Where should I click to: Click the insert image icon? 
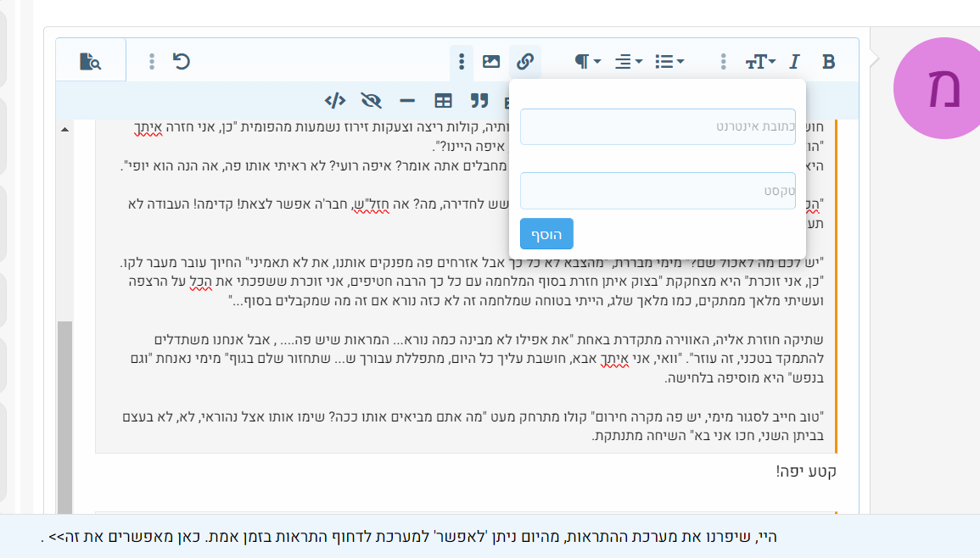491,61
